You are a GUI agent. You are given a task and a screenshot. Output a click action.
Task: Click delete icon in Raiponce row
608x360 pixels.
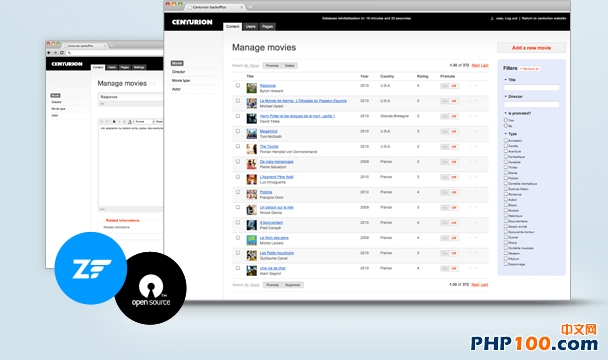point(476,86)
